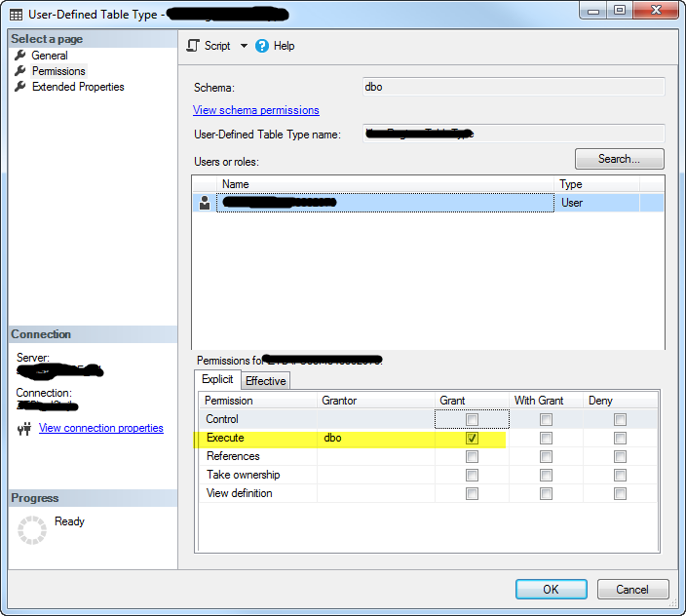Check Deny for View definition permission

tap(620, 493)
